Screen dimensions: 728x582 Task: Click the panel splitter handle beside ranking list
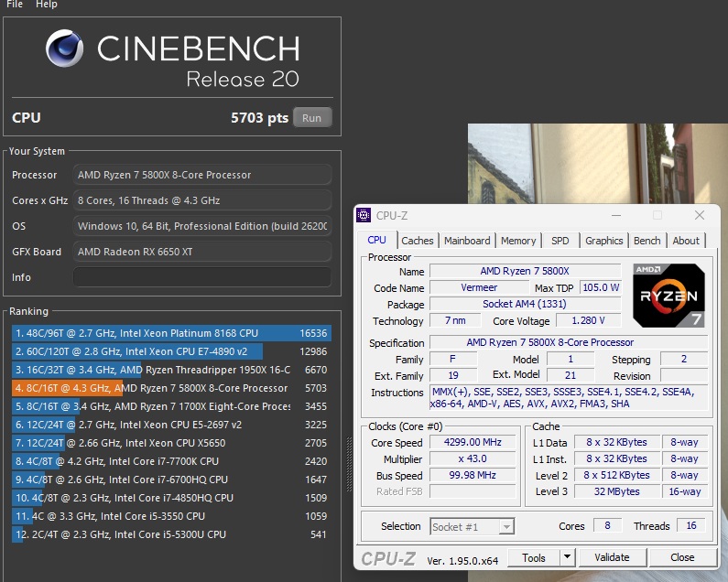pos(349,464)
